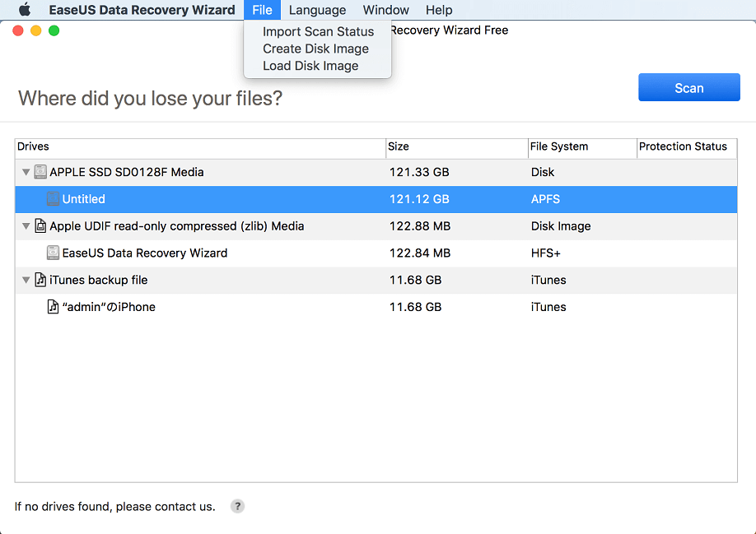Click the EaseUS Data Recovery Wizard volume icon
This screenshot has height=534, width=756.
(x=54, y=253)
